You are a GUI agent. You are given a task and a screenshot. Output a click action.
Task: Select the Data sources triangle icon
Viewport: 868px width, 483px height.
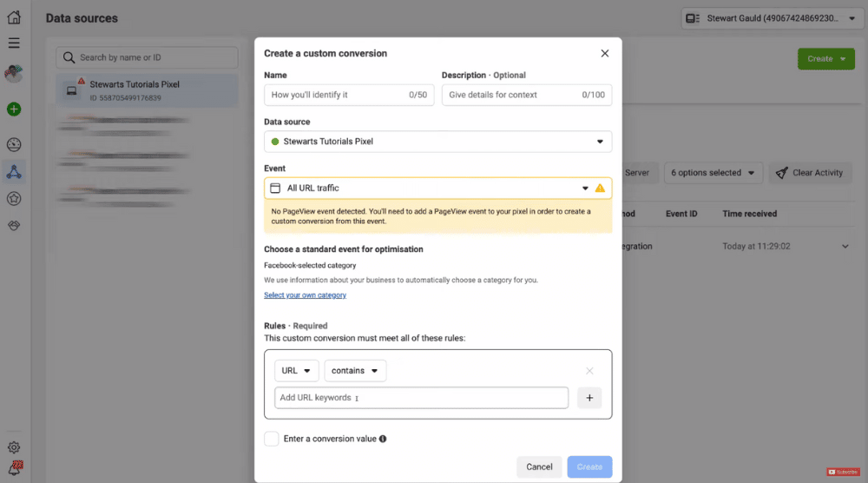click(x=14, y=172)
